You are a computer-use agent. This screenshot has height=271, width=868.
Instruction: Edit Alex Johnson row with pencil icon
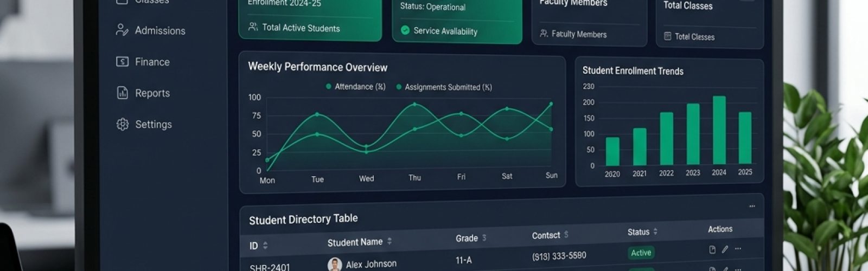tap(725, 250)
